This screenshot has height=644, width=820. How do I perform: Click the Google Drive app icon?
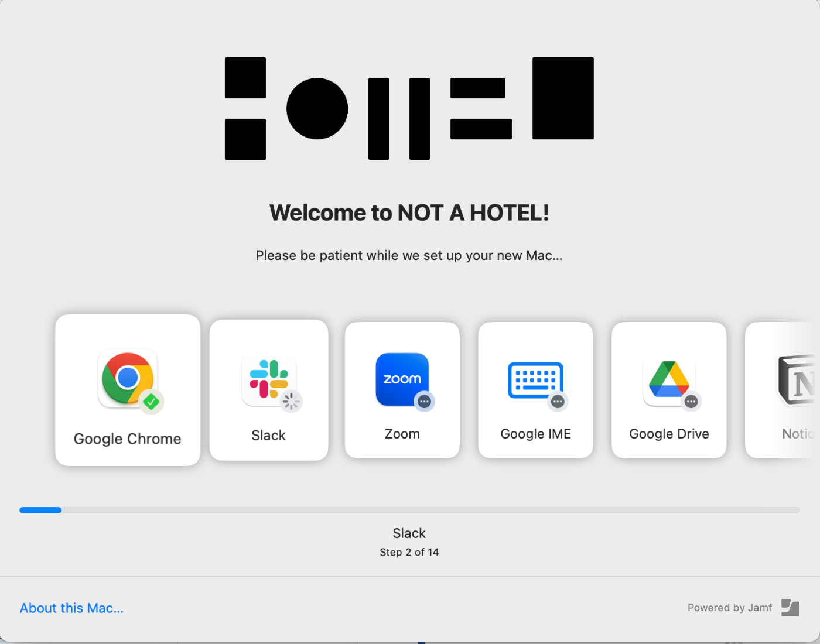[669, 379]
